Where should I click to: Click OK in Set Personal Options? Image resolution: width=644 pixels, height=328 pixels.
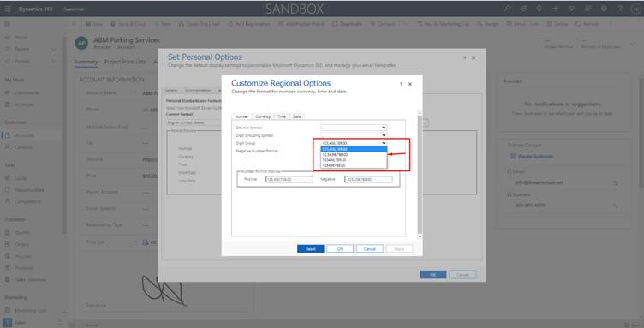[432, 275]
